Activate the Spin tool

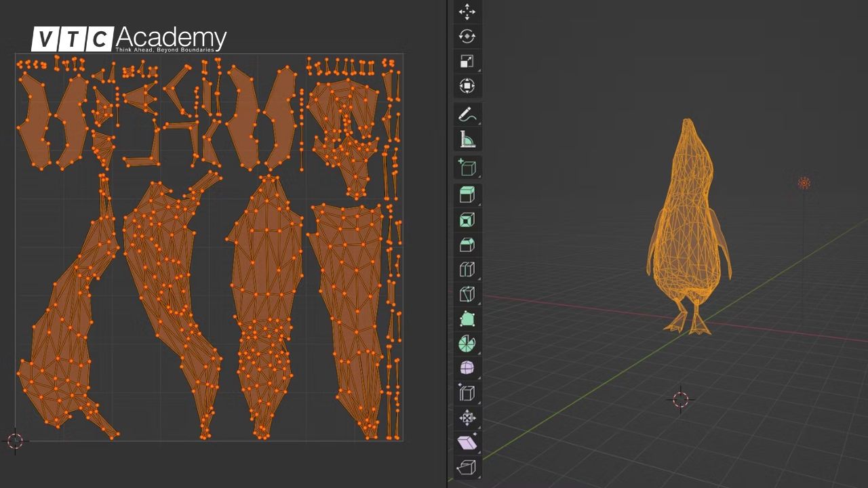click(x=467, y=344)
